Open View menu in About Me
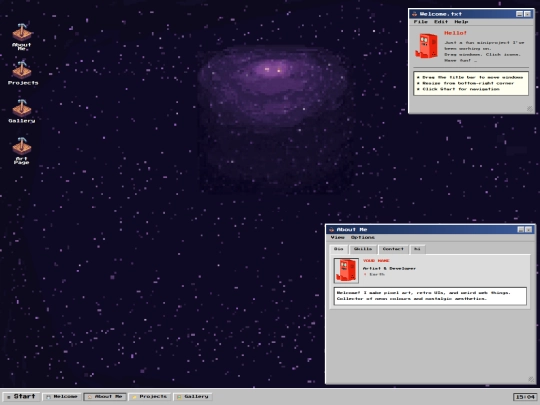Screen dimensions: 540x405 coord(338,237)
